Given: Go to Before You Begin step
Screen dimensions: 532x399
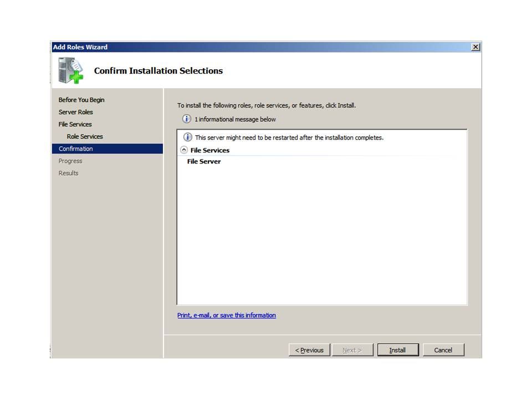Looking at the screenshot, I should [81, 100].
